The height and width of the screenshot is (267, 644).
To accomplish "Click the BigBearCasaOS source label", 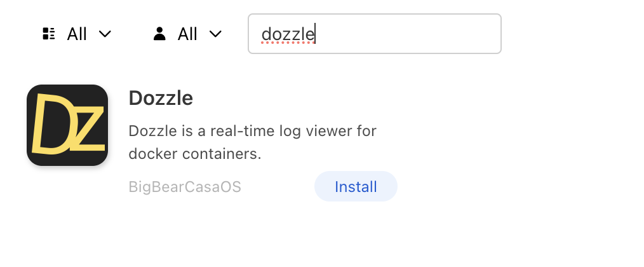I will click(x=185, y=187).
